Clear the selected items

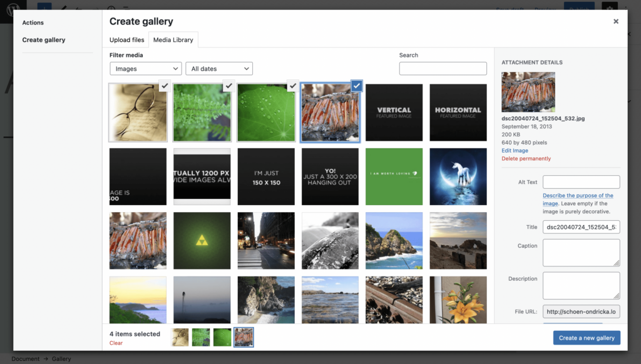tap(116, 343)
